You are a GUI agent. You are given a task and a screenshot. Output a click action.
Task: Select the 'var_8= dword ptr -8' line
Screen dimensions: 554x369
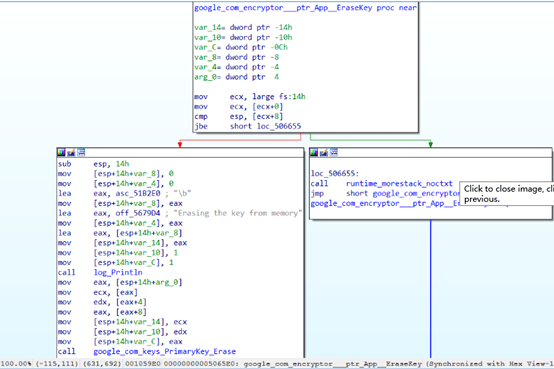(x=236, y=57)
